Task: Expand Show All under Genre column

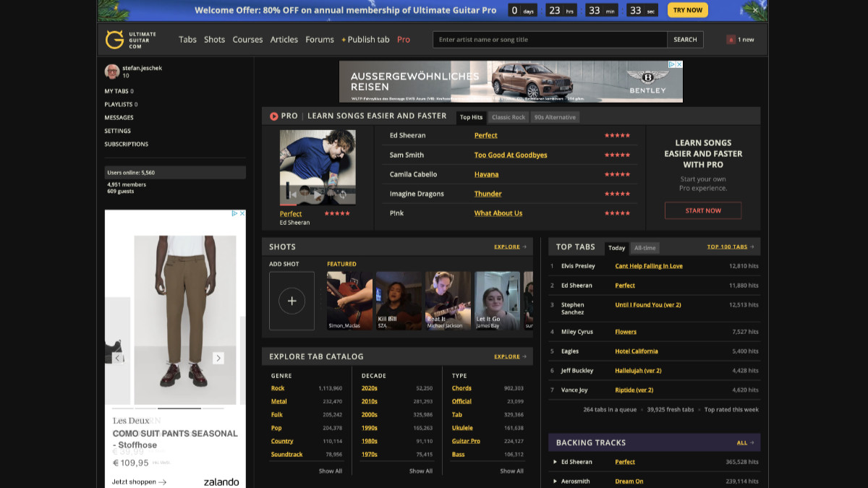Action: 331,471
